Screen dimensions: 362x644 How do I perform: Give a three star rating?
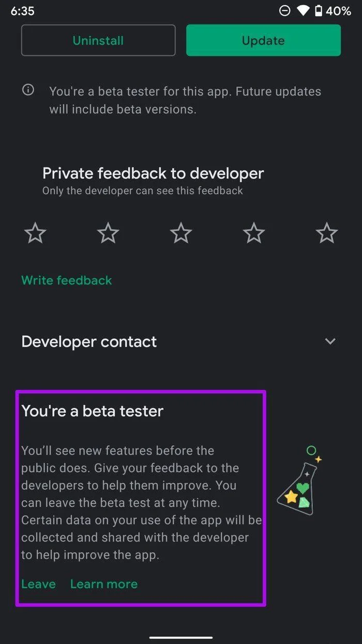pyautogui.click(x=181, y=233)
